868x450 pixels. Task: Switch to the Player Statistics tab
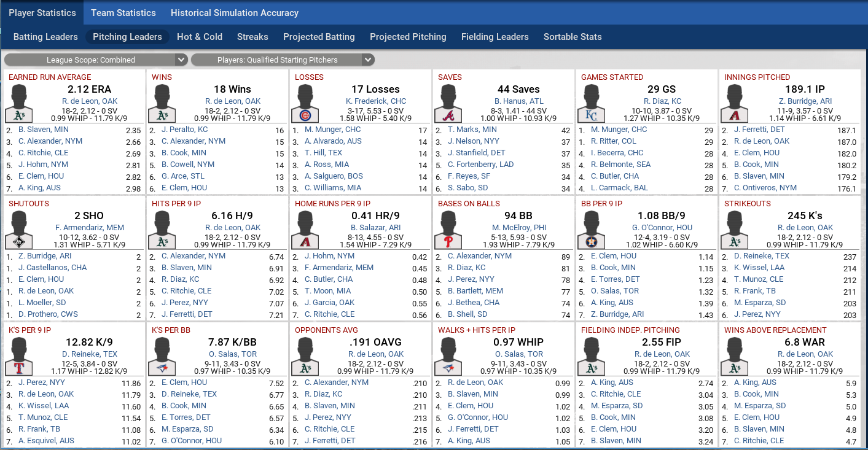[42, 12]
